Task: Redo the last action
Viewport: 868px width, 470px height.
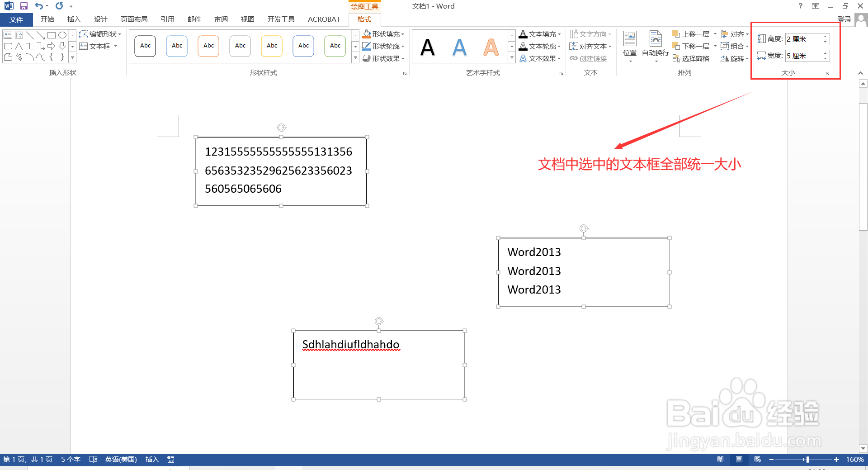Action: coord(59,6)
